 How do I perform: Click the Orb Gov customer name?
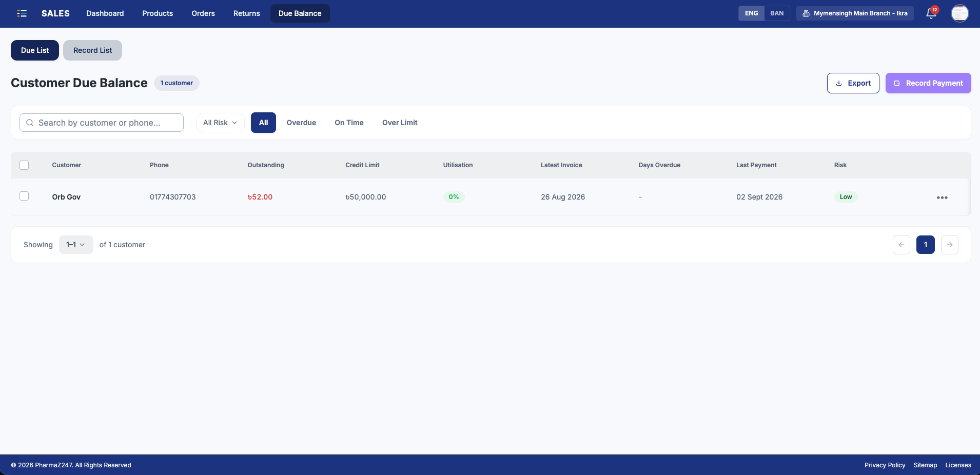[x=66, y=197]
